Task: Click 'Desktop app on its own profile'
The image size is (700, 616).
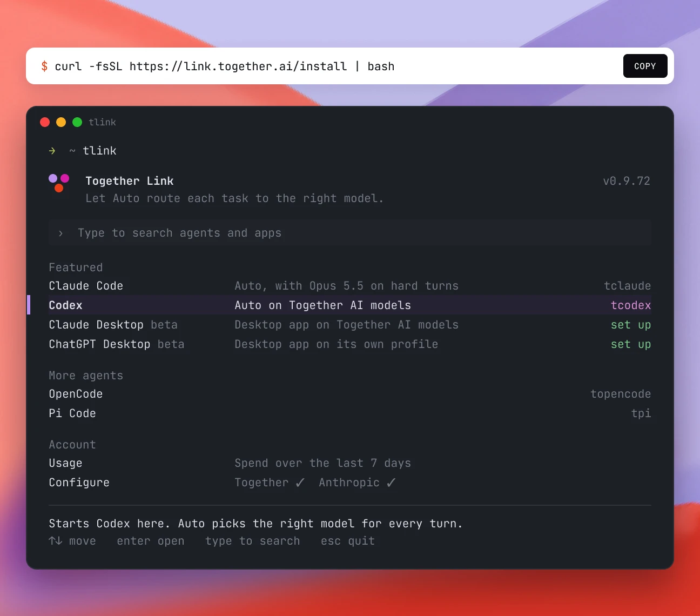Action: coord(336,344)
